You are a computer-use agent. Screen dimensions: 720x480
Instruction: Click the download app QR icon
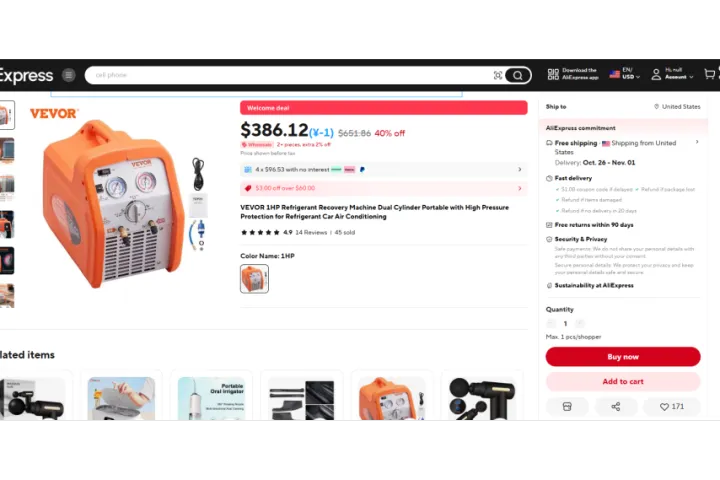point(553,74)
